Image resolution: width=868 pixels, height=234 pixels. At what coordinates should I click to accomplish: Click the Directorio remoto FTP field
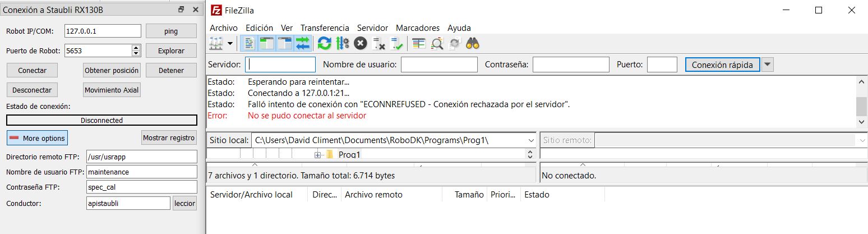point(142,157)
